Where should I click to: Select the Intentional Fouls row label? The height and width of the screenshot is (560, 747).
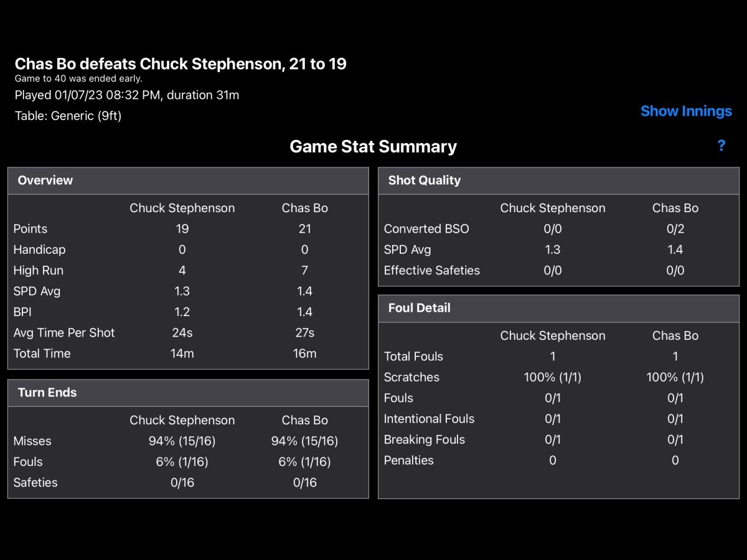coord(429,419)
